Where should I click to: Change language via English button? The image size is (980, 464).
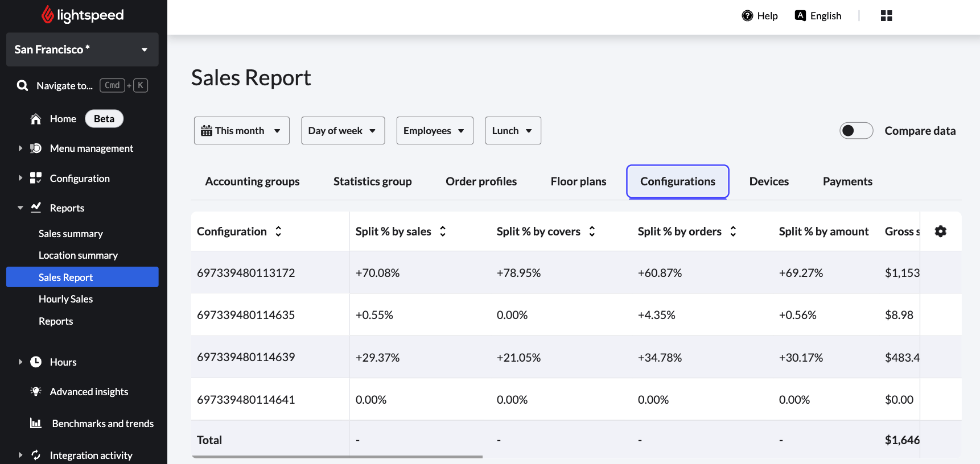pyautogui.click(x=818, y=16)
